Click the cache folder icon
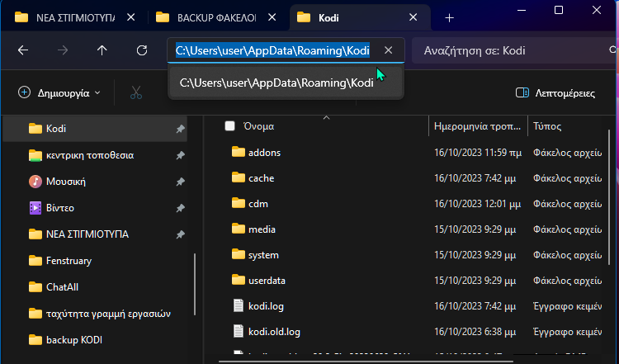Screen dimensions: 619x364 (x=239, y=177)
